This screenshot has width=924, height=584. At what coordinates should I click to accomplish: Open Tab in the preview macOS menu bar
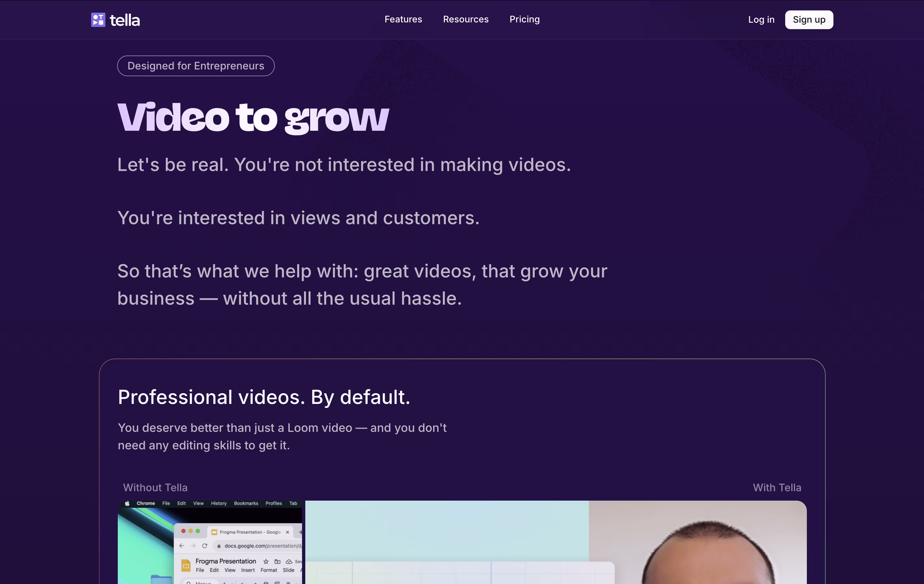tap(293, 503)
